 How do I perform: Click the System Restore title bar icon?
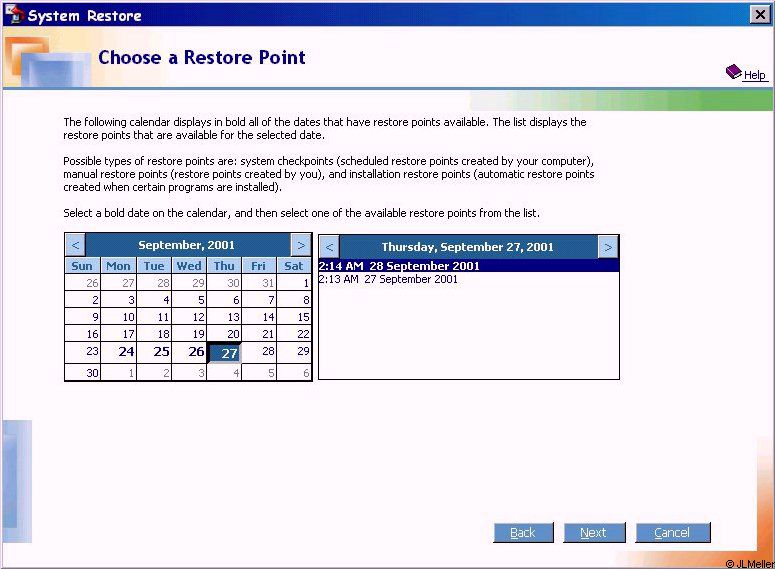pyautogui.click(x=13, y=14)
